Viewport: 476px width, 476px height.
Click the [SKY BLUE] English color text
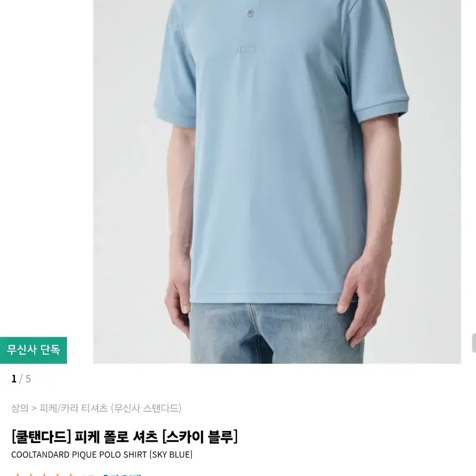click(170, 455)
